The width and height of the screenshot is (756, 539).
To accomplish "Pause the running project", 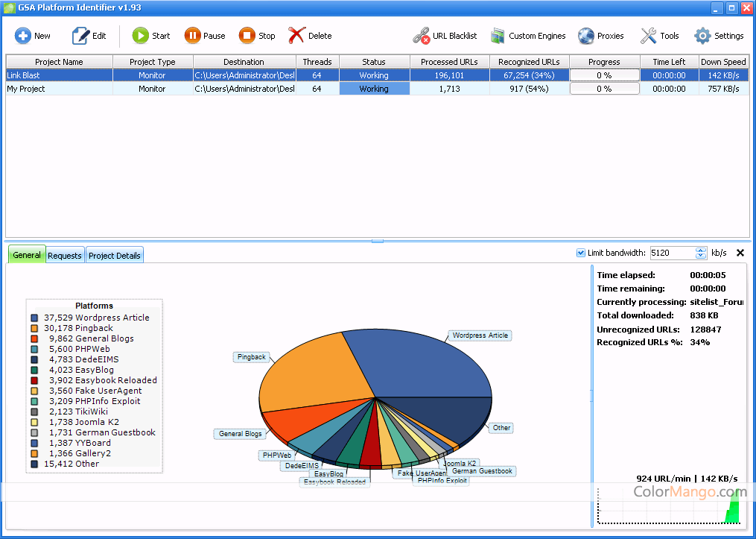I will point(193,36).
